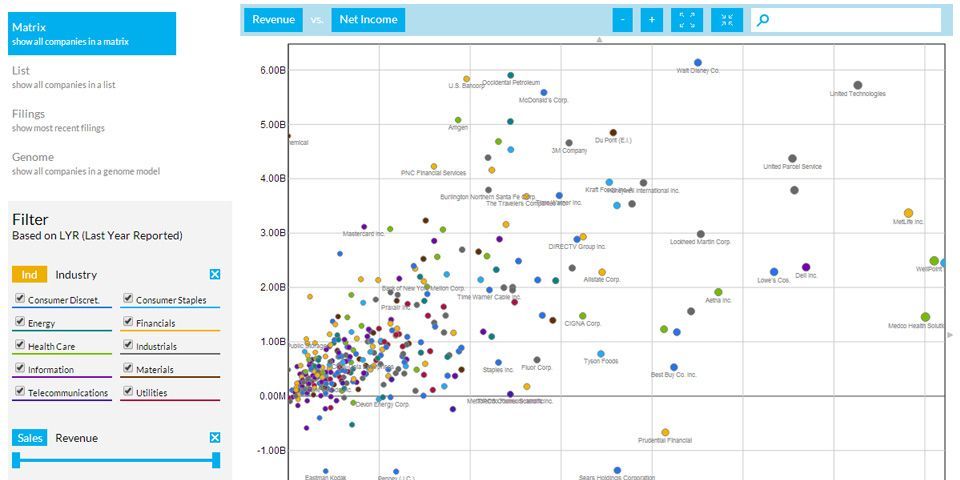Click the Occidental Petroleum dot
This screenshot has height=480, width=960.
tap(511, 75)
